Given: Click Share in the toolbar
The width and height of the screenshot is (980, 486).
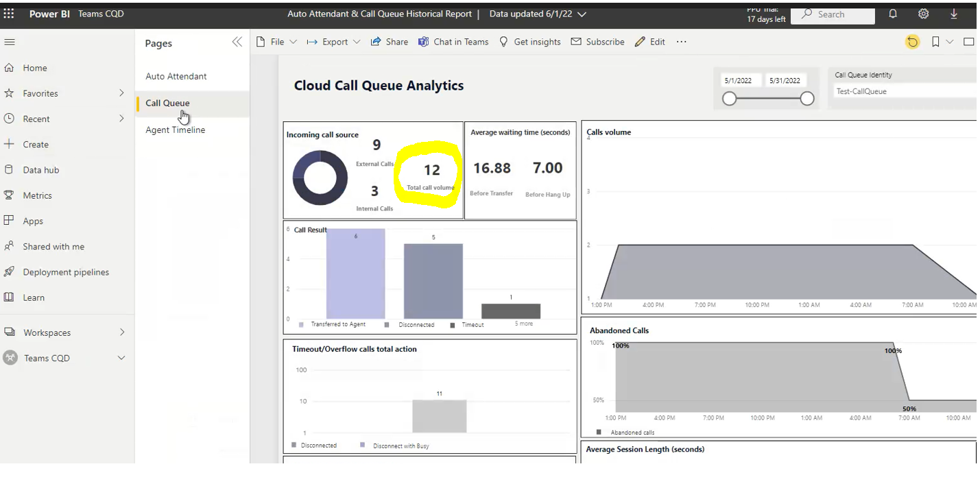Looking at the screenshot, I should tap(389, 42).
